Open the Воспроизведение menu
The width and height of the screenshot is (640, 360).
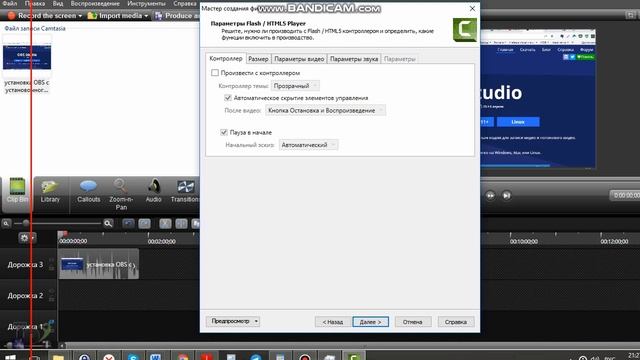95,3
